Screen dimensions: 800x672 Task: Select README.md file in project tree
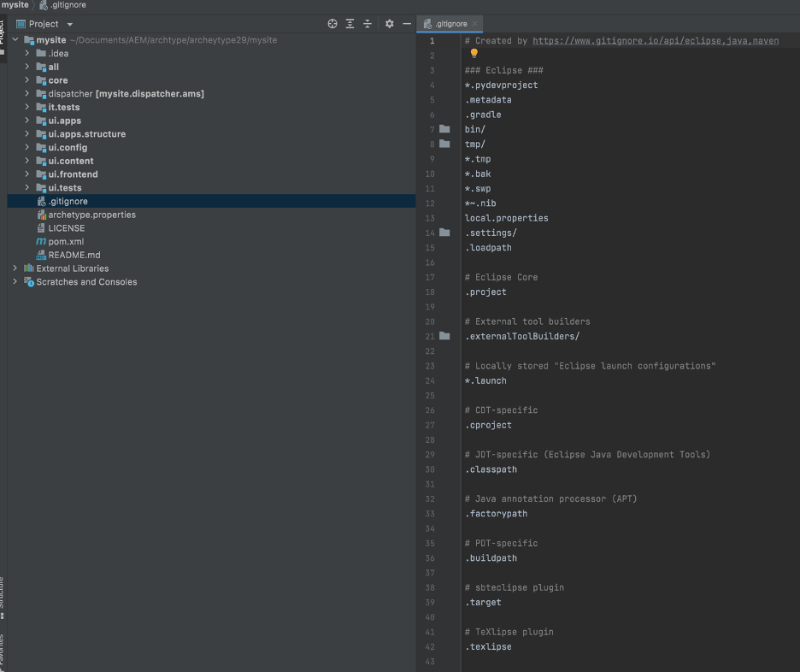tap(74, 255)
